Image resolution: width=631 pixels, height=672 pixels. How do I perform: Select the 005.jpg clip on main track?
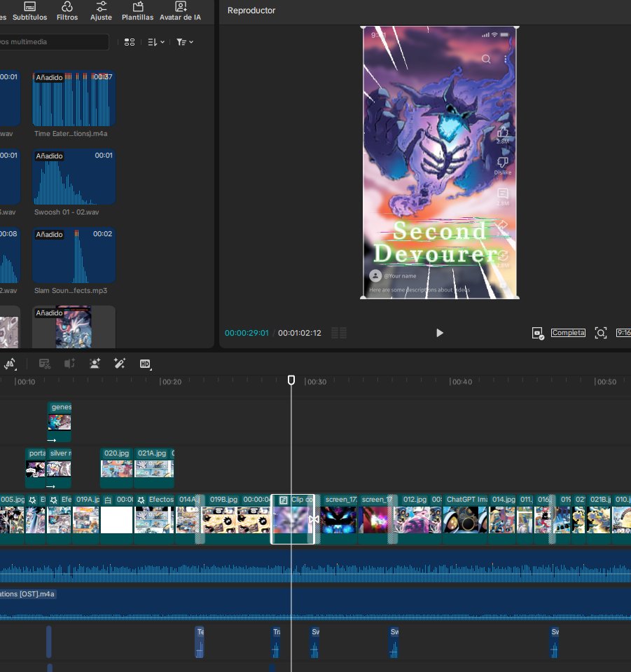click(x=13, y=519)
